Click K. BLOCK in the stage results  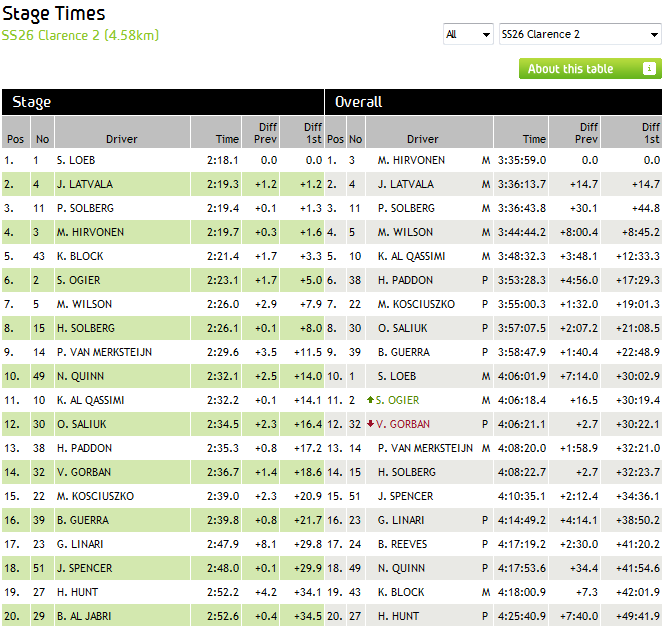tap(80, 256)
